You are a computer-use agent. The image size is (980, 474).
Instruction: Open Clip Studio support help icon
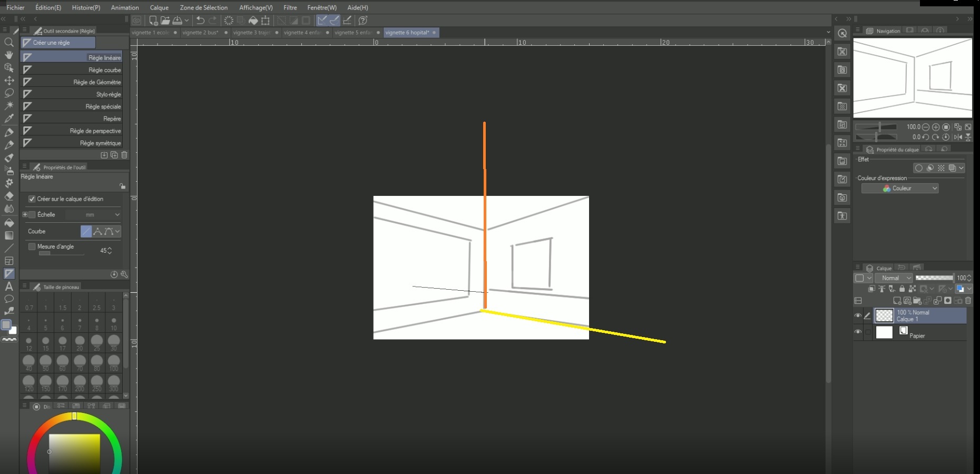pyautogui.click(x=363, y=21)
